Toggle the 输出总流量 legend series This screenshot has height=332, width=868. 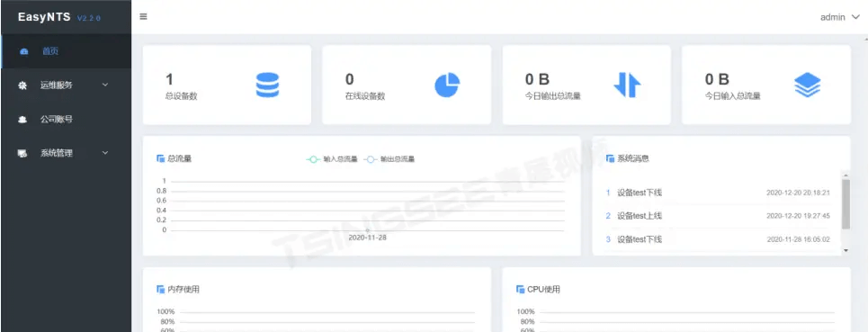tap(389, 159)
